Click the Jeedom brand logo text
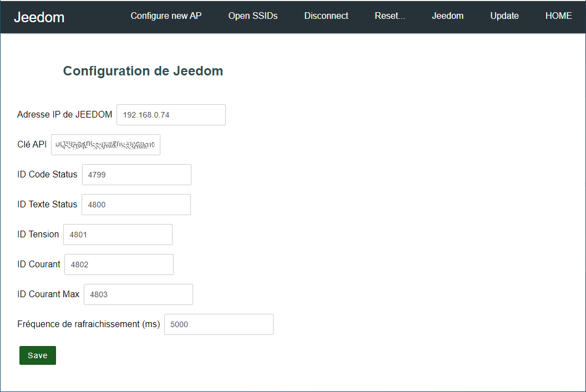586x392 pixels. point(39,17)
